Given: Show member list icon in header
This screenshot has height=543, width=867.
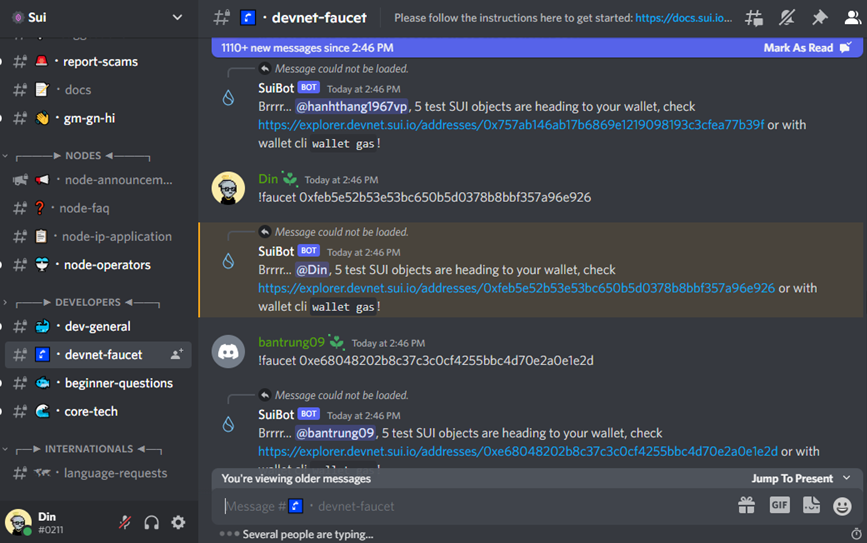Looking at the screenshot, I should coord(853,18).
